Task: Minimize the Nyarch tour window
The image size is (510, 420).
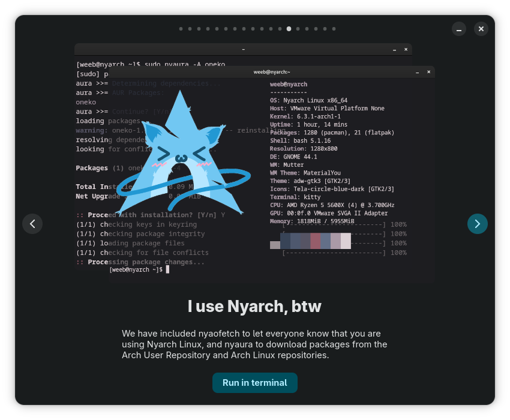Action: [x=458, y=29]
